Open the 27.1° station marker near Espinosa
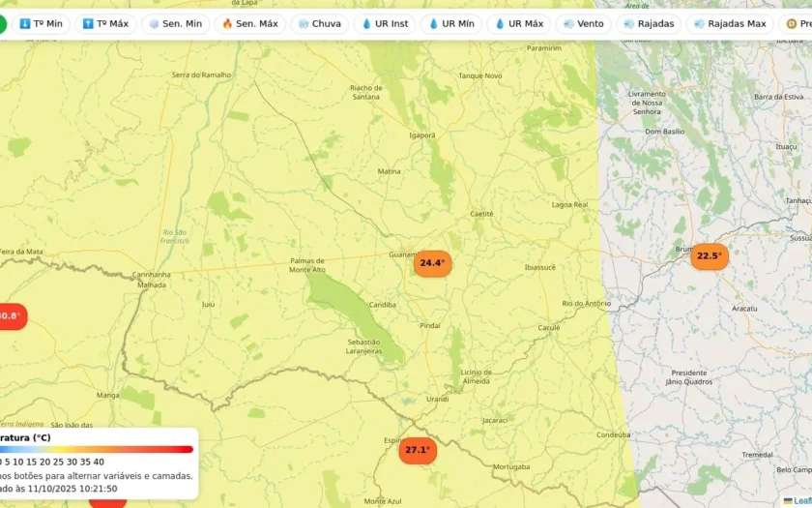The width and height of the screenshot is (812, 508). (x=418, y=451)
